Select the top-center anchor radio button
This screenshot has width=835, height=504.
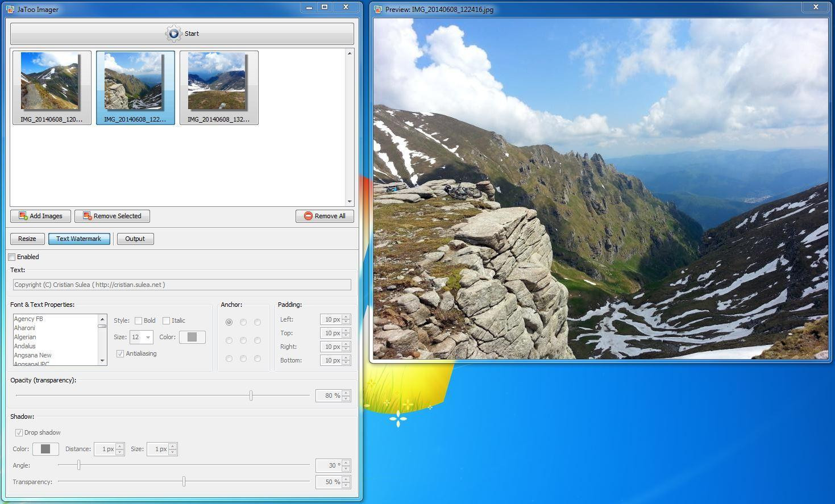[x=243, y=322]
